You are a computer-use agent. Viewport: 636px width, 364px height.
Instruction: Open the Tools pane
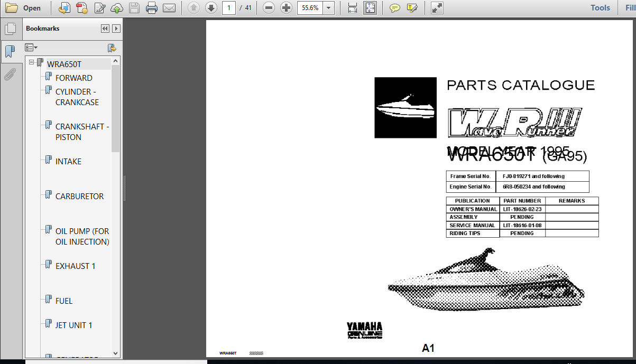coord(600,8)
